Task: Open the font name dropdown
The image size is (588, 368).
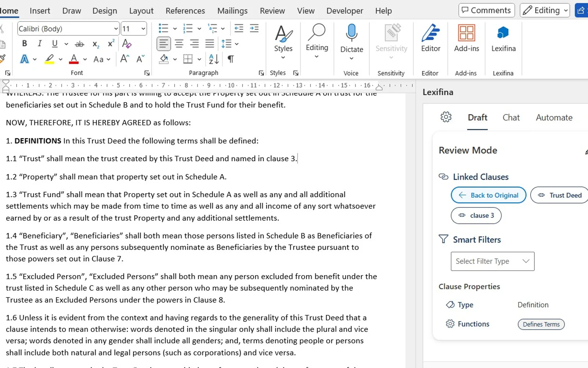Action: [x=116, y=29]
